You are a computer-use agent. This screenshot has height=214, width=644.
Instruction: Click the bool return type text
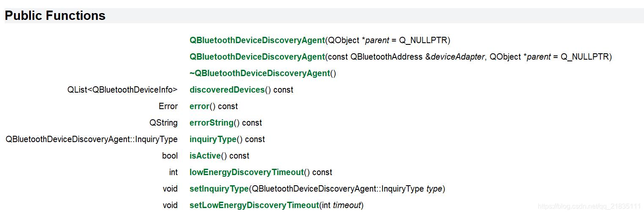pyautogui.click(x=170, y=156)
